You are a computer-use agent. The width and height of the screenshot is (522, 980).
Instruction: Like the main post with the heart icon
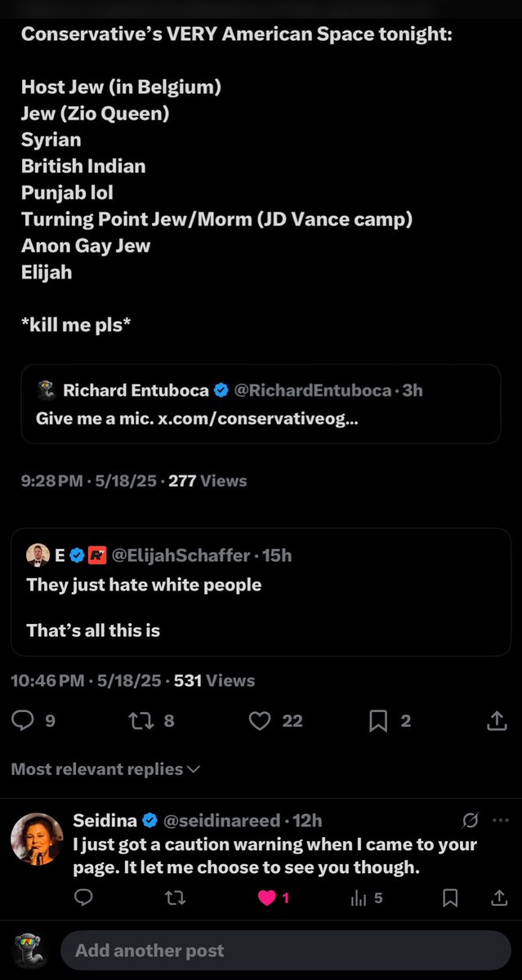260,720
